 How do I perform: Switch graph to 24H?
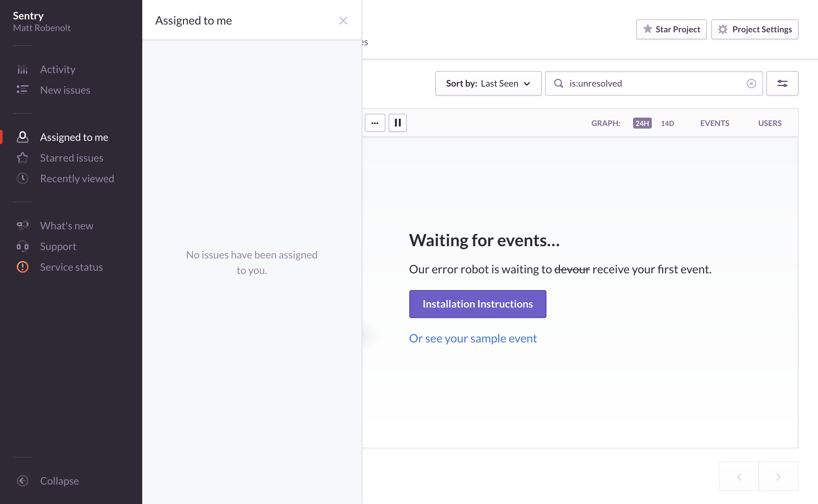pyautogui.click(x=642, y=123)
